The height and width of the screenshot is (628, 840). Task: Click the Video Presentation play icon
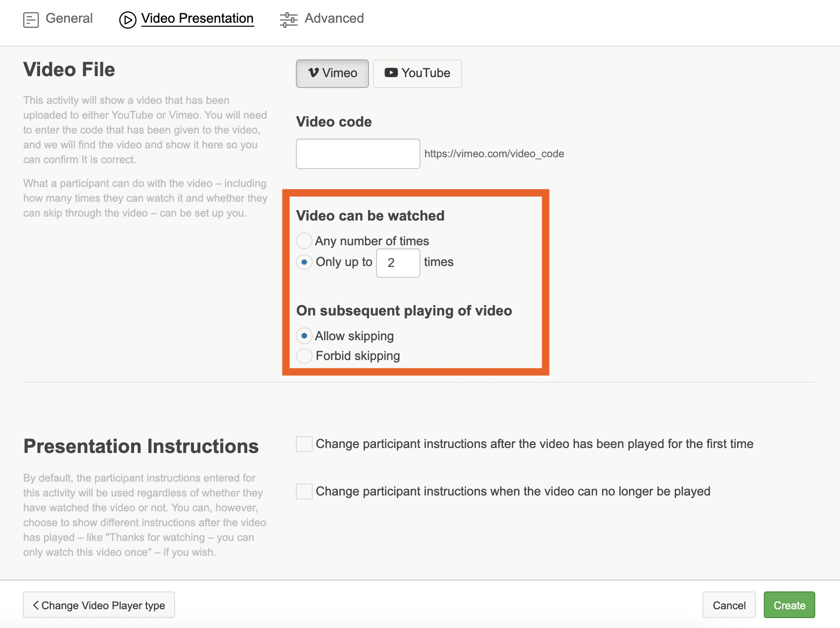(128, 20)
